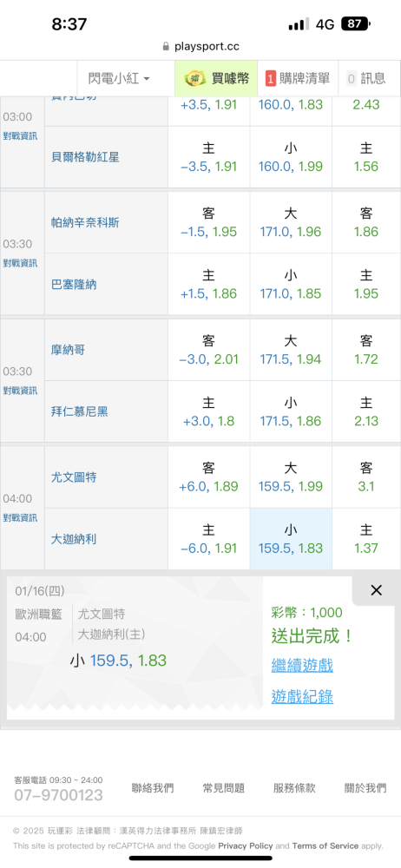Viewport: 401px width, 868px height.
Task: Open 購牌清單 with red badge
Action: pyautogui.click(x=298, y=79)
